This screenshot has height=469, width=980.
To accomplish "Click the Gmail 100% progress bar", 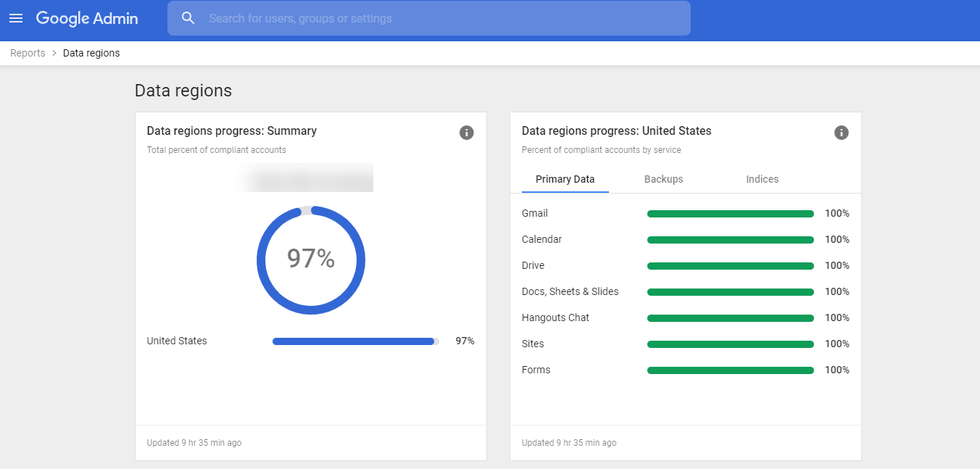I will coord(730,213).
